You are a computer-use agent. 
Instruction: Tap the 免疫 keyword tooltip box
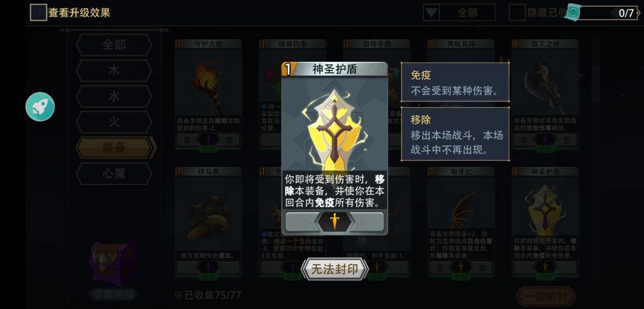pyautogui.click(x=455, y=82)
